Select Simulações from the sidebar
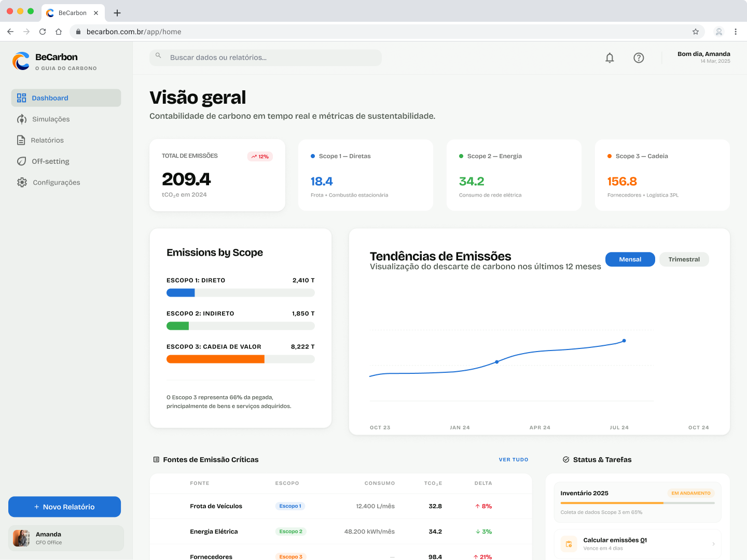Screen dimensions: 747x560 [50, 119]
